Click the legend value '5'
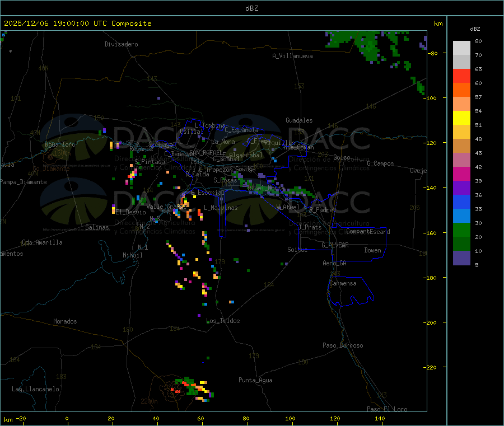Image resolution: width=504 pixels, height=426 pixels. tap(477, 265)
